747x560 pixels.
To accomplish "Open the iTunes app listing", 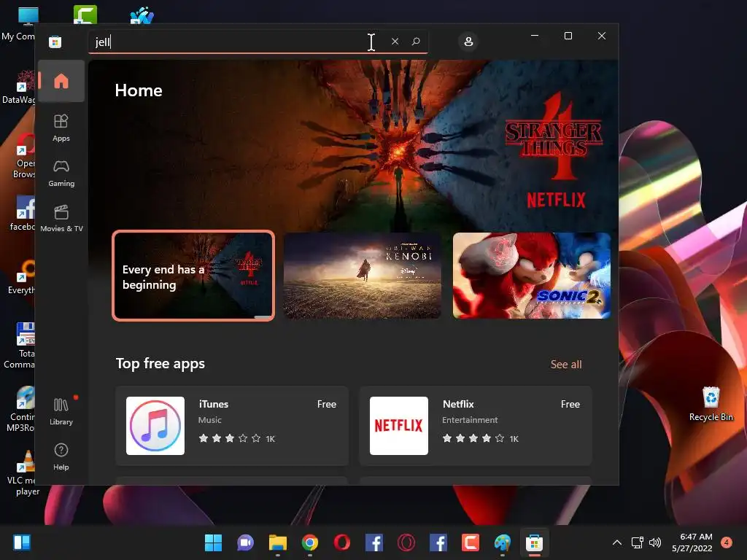I will (232, 426).
